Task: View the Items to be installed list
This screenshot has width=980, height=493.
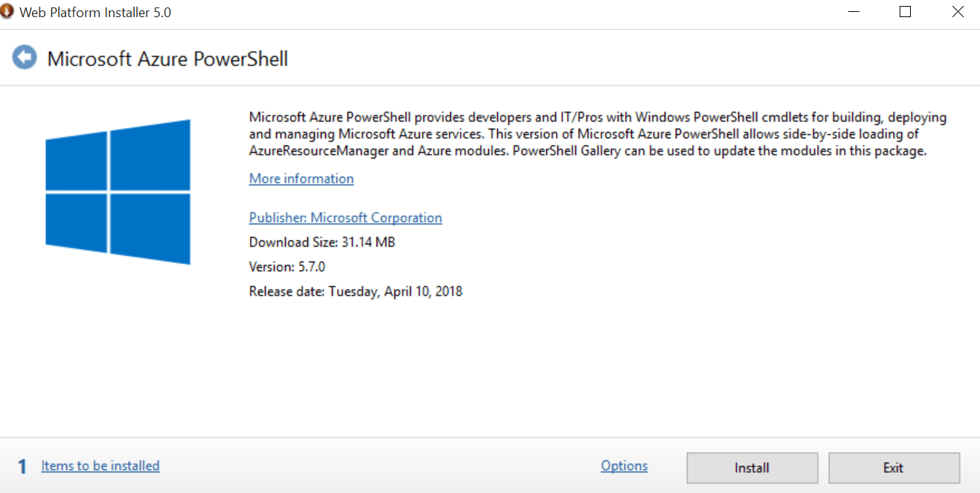Action: (x=100, y=466)
